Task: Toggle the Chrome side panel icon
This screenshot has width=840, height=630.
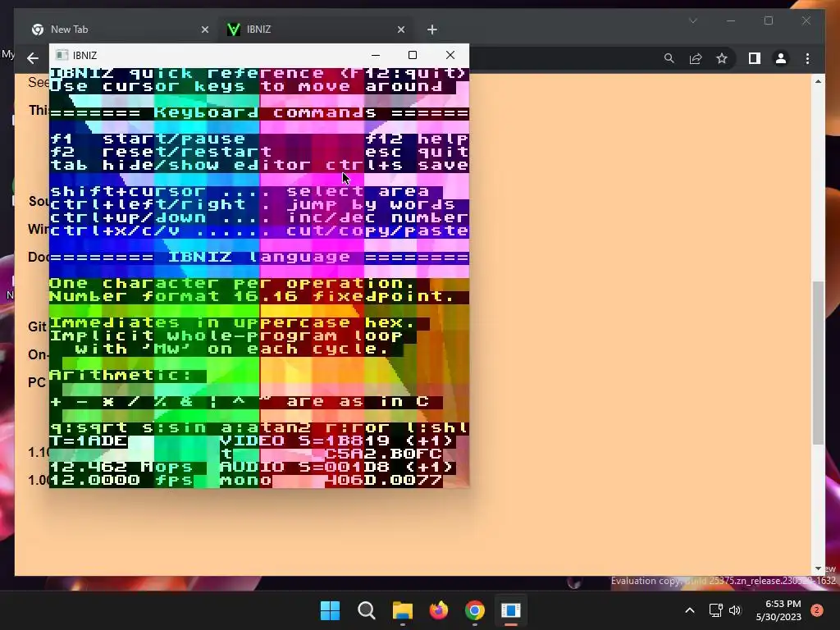Action: coord(755,58)
